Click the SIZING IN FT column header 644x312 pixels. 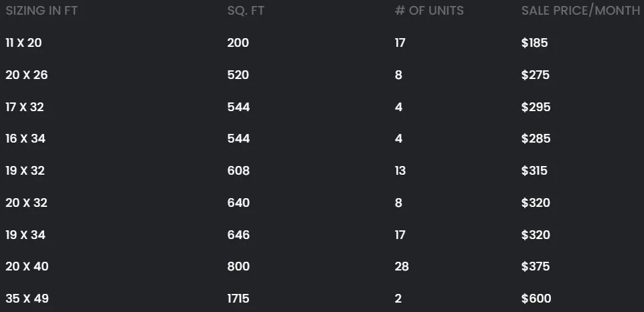pyautogui.click(x=42, y=11)
